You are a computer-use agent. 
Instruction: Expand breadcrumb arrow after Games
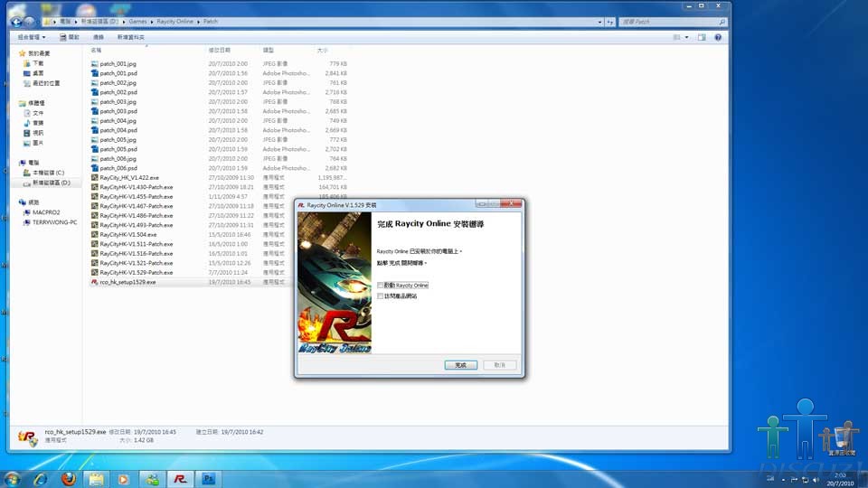point(152,22)
